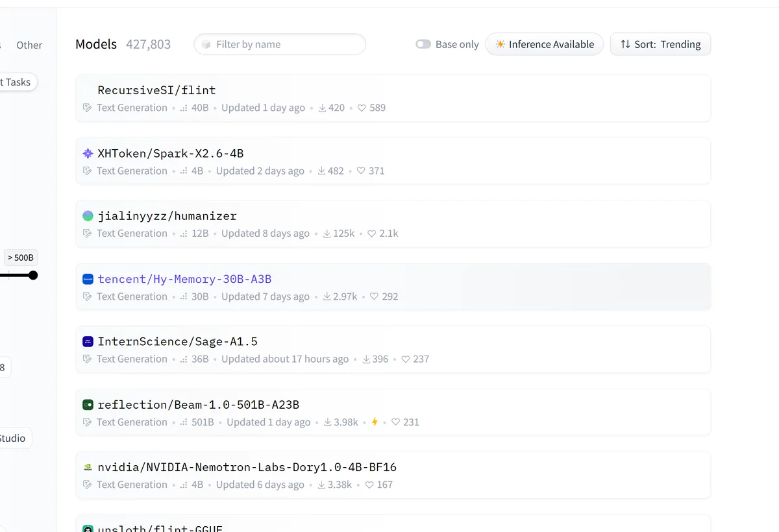Image resolution: width=779 pixels, height=532 pixels.
Task: Click the InternScience avatar icon
Action: (88, 341)
